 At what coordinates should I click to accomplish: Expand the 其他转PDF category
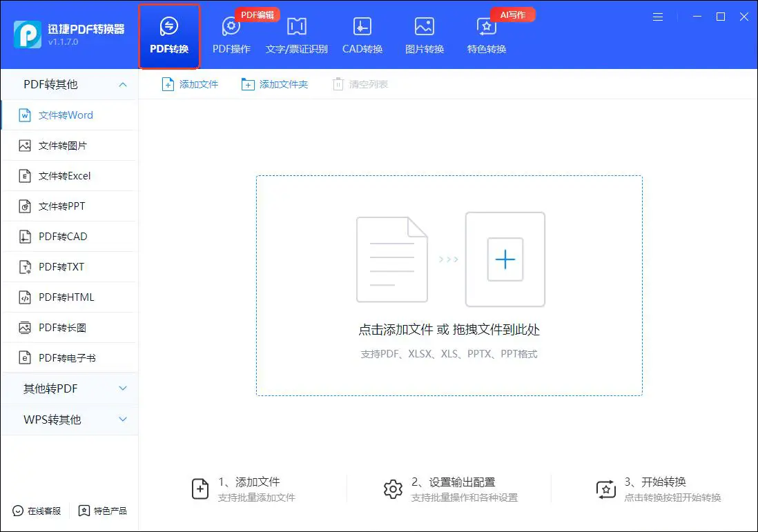pyautogui.click(x=68, y=388)
